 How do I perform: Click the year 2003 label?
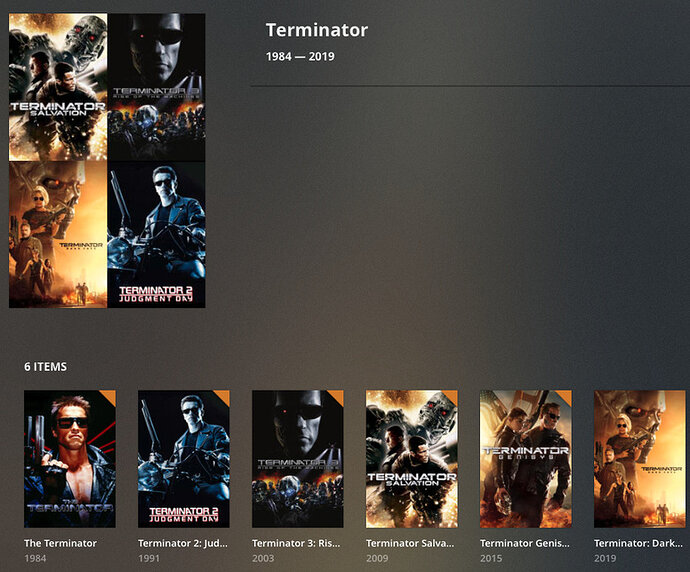click(263, 558)
